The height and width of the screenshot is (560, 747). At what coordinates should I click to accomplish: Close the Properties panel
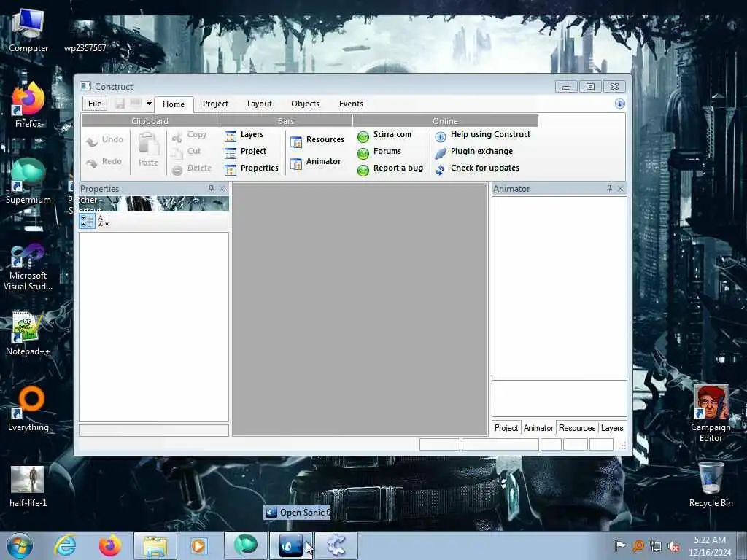point(222,189)
